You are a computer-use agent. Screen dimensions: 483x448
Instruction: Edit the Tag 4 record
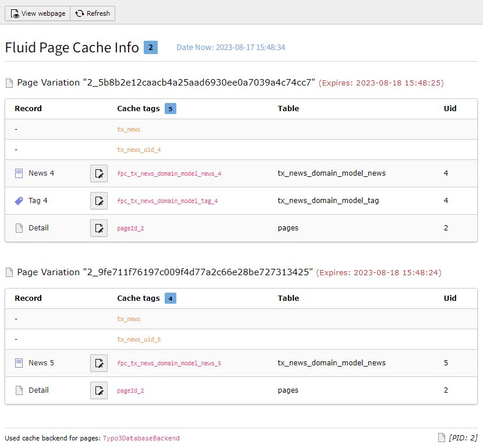pyautogui.click(x=99, y=201)
